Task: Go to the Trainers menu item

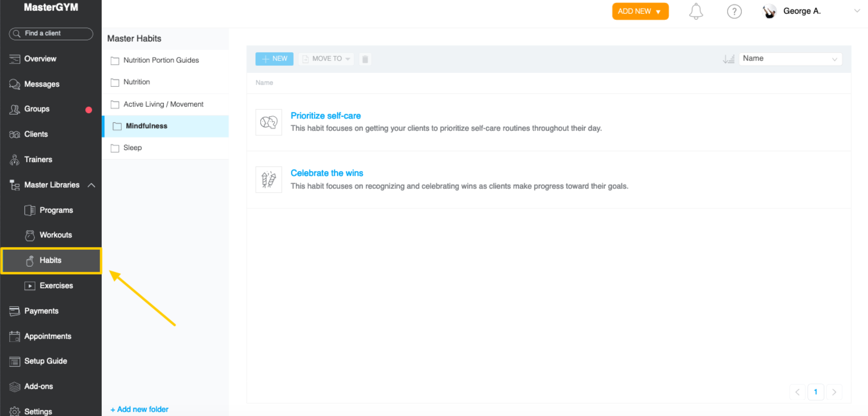Action: [x=38, y=159]
